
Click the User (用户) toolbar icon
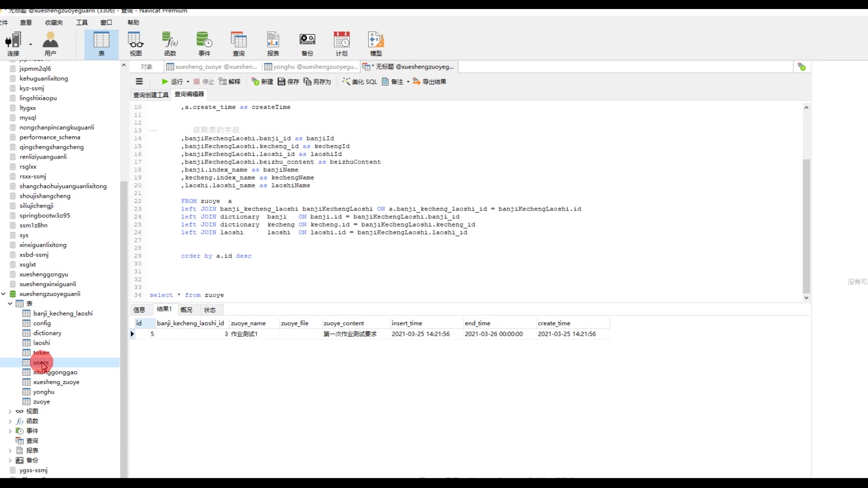50,44
